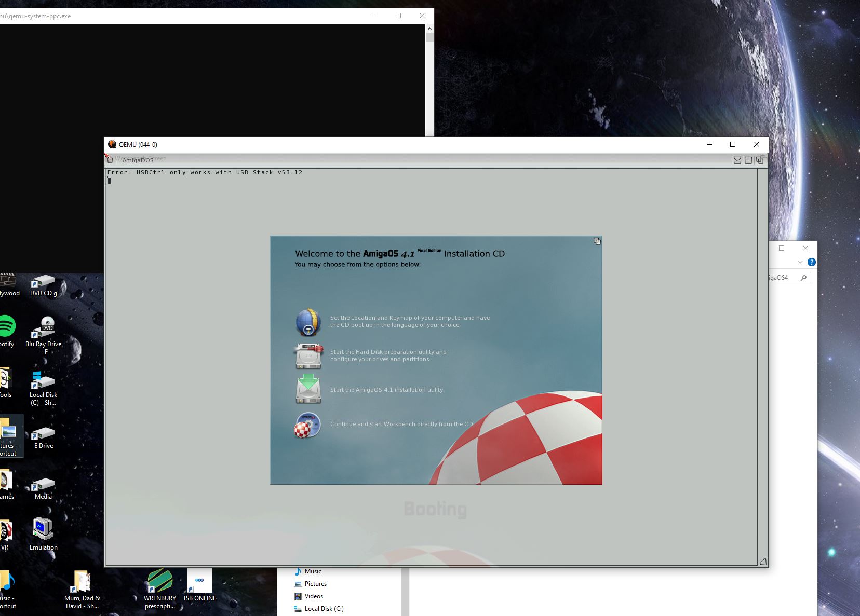The width and height of the screenshot is (860, 616).
Task: Launch the AmigaOS 4.1 installation utility icon
Action: 308,390
